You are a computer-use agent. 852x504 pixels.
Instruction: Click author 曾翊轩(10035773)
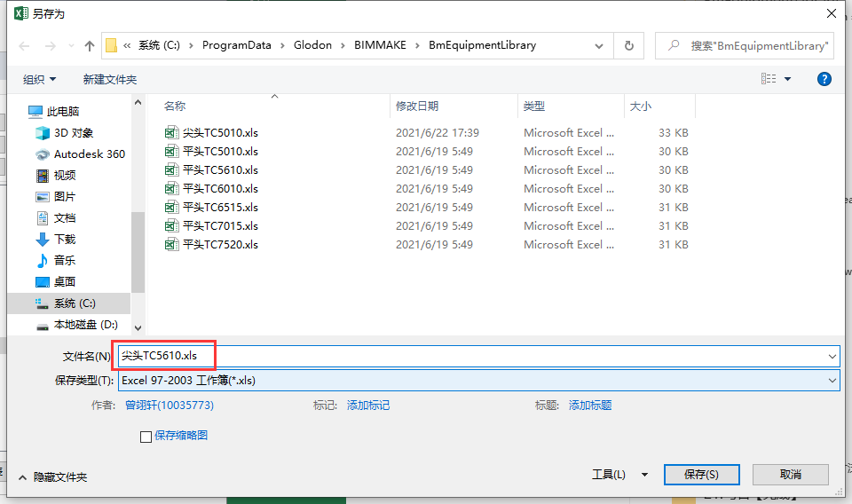pos(169,406)
